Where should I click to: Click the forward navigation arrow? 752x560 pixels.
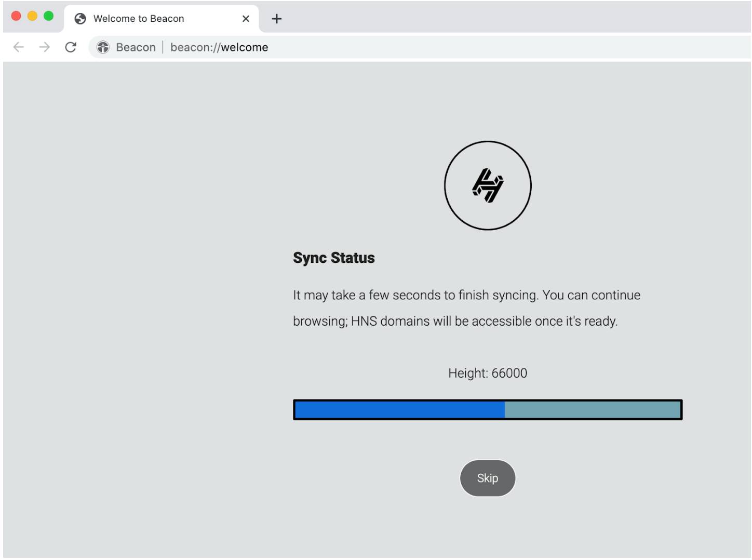point(45,47)
